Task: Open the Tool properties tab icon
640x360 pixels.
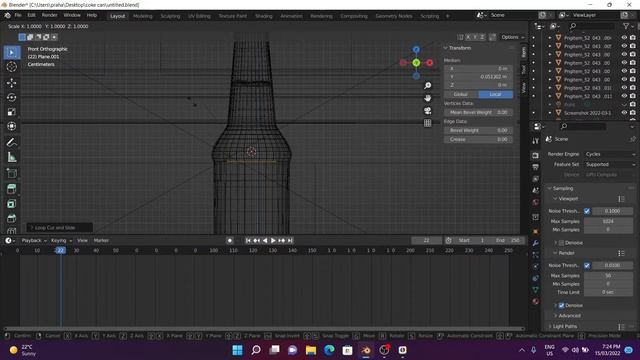Action: point(536,141)
